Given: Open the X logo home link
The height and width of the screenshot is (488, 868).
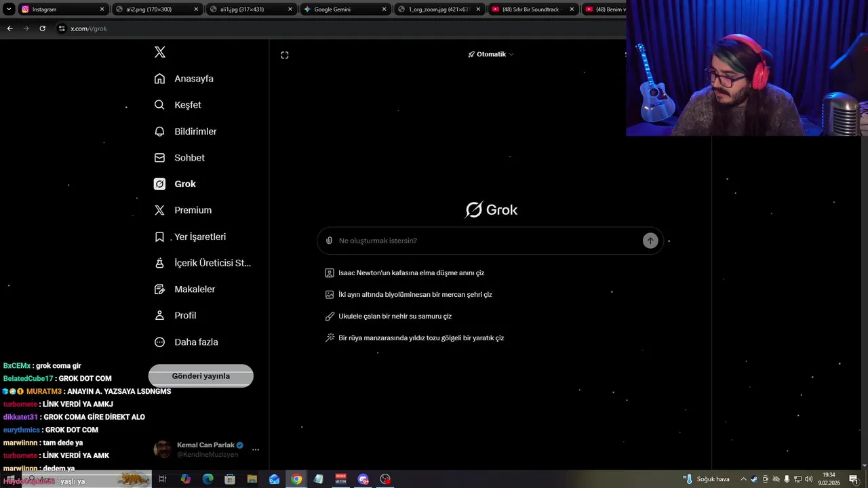Looking at the screenshot, I should click(160, 52).
